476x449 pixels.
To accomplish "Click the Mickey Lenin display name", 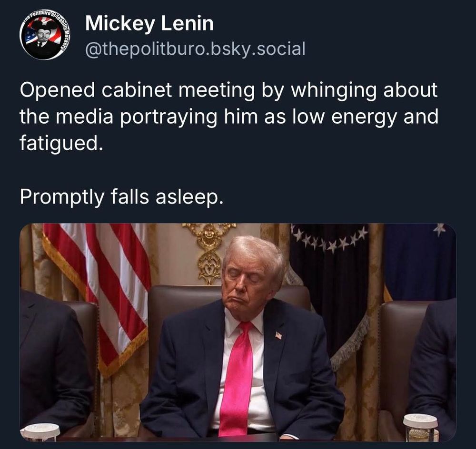I will (x=149, y=24).
